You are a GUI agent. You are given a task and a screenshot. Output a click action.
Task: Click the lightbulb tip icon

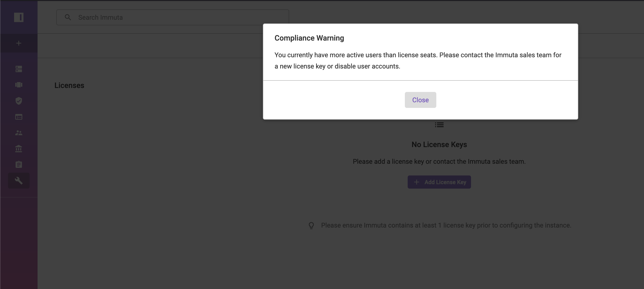[311, 226]
